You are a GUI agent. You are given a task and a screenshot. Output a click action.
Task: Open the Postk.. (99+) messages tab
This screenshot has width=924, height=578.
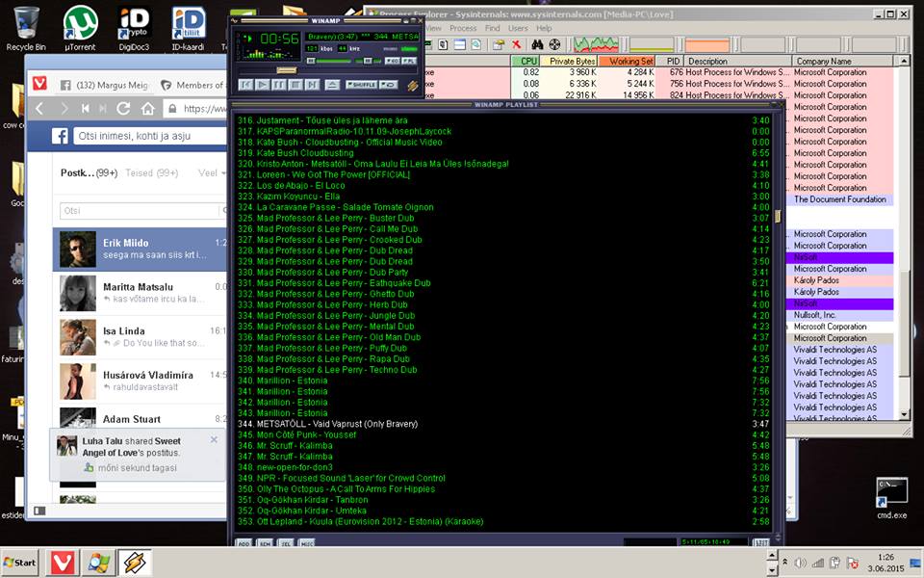[x=89, y=172]
